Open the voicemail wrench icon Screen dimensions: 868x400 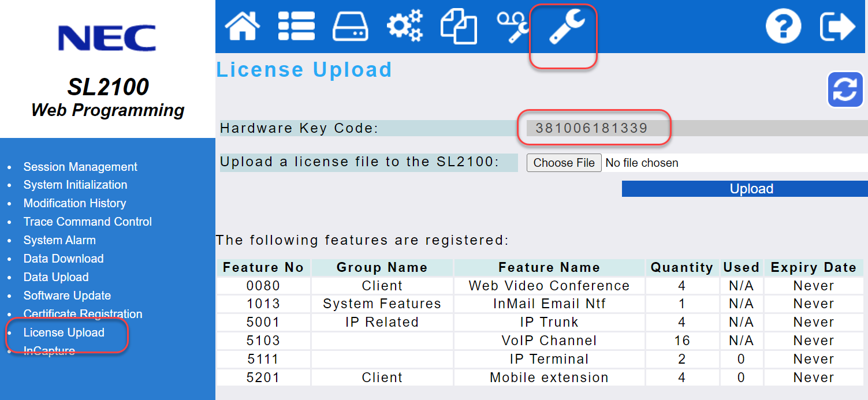[x=513, y=27]
